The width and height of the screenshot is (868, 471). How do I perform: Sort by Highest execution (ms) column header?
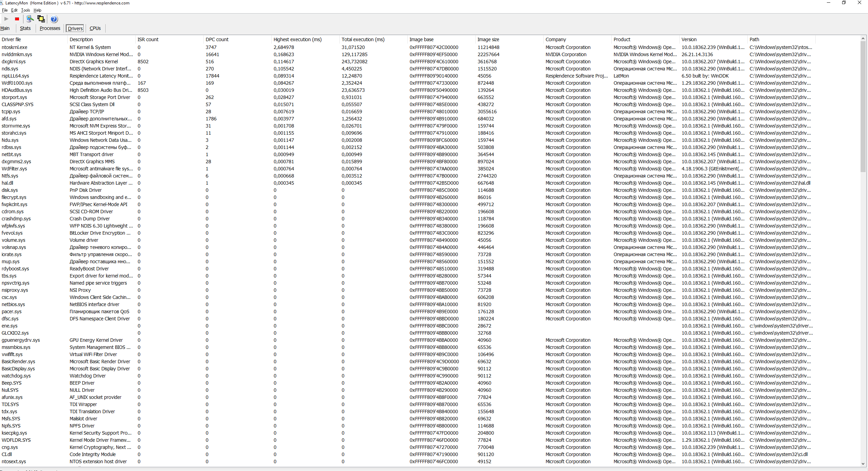[x=297, y=39]
